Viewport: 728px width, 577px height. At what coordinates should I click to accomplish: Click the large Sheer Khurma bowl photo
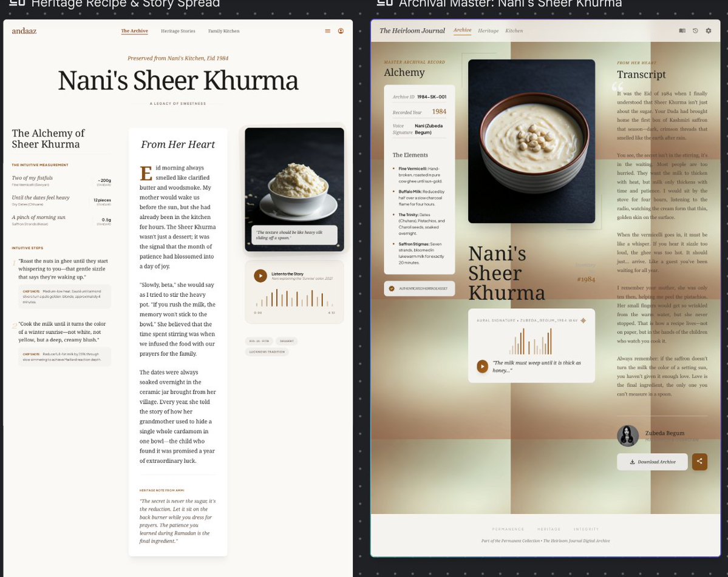tap(532, 141)
